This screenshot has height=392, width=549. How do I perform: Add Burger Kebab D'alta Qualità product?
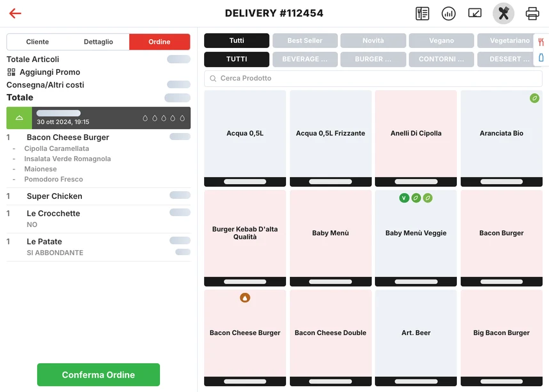pos(245,238)
